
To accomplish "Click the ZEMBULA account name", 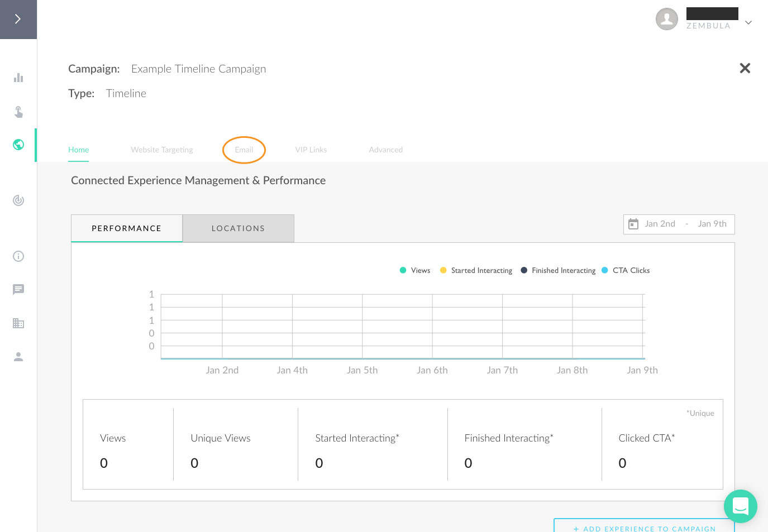I will (x=708, y=26).
